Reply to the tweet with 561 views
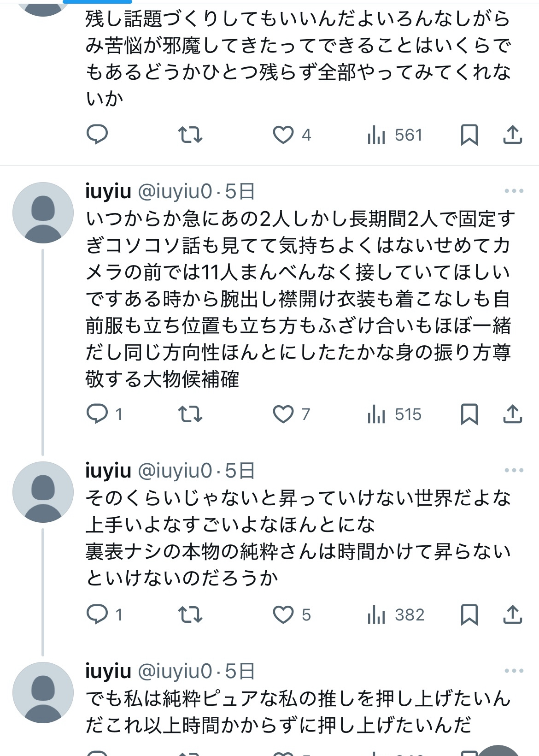The width and height of the screenshot is (539, 756). click(x=97, y=135)
